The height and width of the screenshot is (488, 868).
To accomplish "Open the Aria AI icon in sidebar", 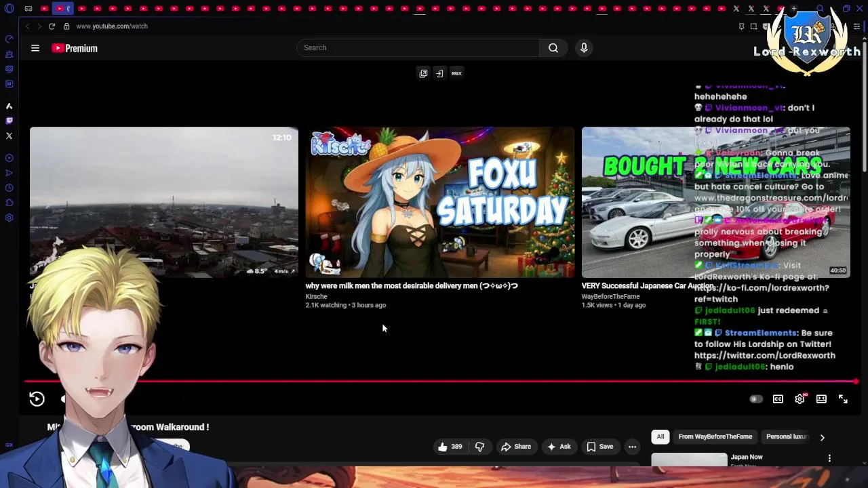I will [9, 106].
